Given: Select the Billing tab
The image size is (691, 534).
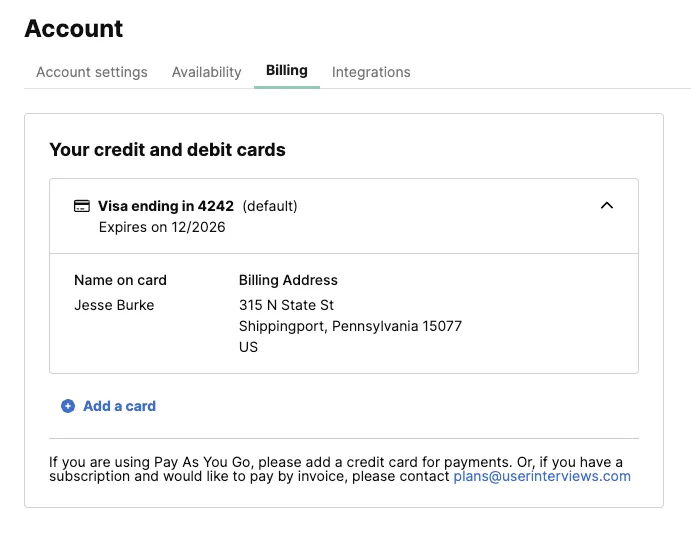Looking at the screenshot, I should click(x=287, y=70).
